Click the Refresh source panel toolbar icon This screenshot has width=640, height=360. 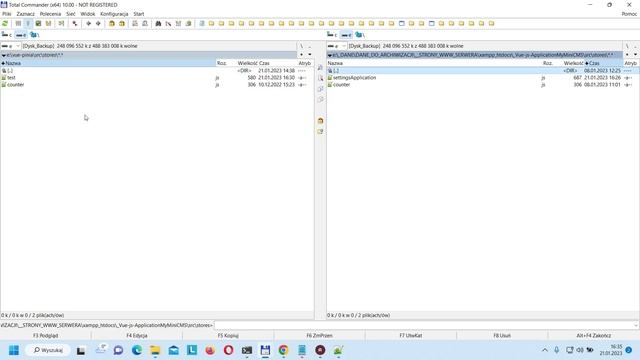[5, 24]
